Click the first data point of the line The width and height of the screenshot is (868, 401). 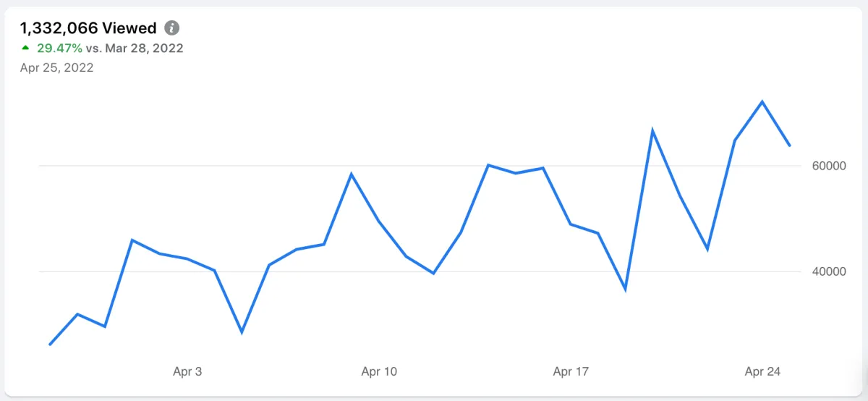click(50, 345)
